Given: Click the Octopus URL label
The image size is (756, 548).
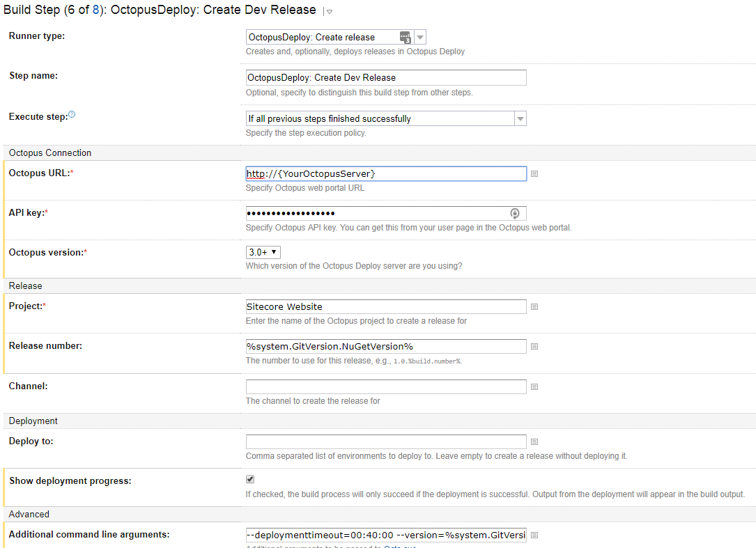Looking at the screenshot, I should pyautogui.click(x=41, y=173).
